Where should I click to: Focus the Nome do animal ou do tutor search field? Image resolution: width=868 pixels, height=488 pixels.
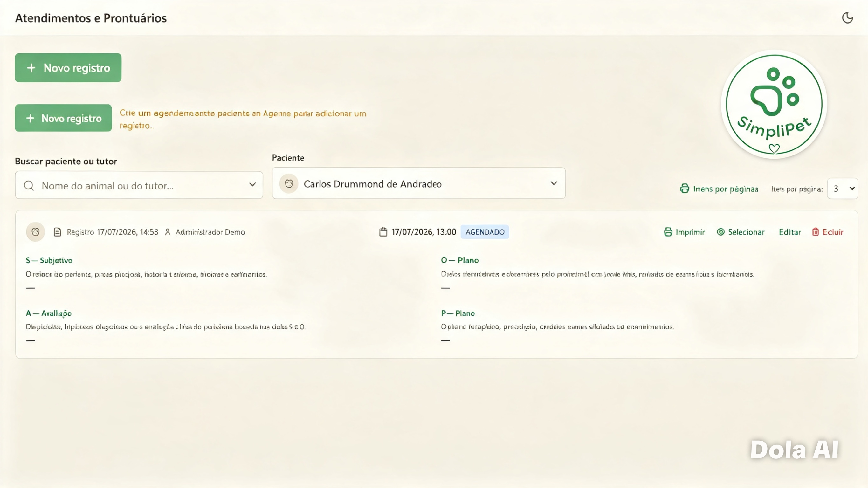point(139,185)
